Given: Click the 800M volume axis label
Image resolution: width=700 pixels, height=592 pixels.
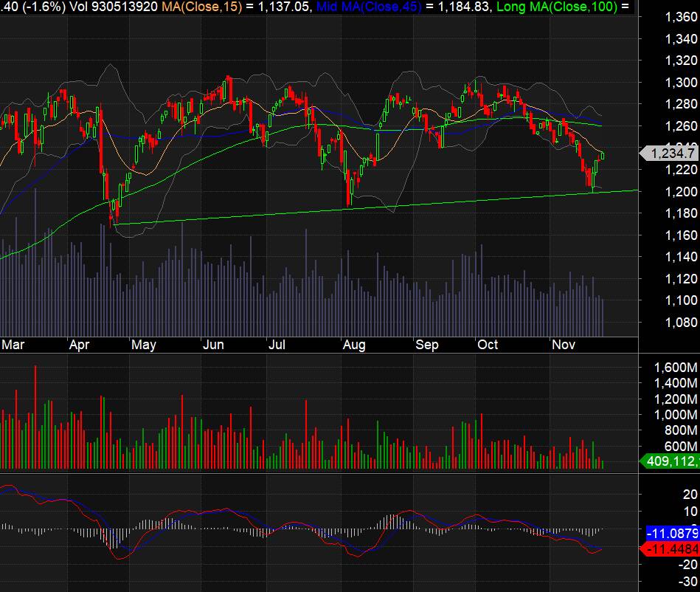Looking at the screenshot, I should click(x=680, y=430).
